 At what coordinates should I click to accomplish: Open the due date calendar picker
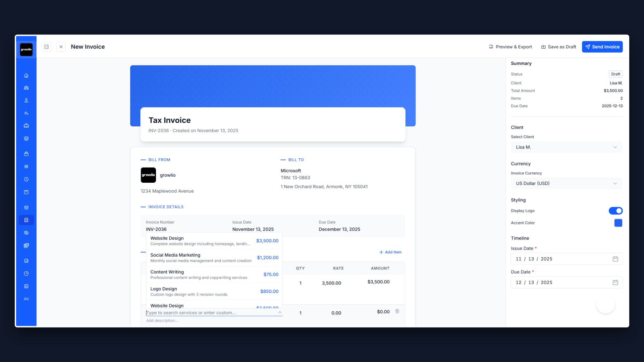point(615,282)
